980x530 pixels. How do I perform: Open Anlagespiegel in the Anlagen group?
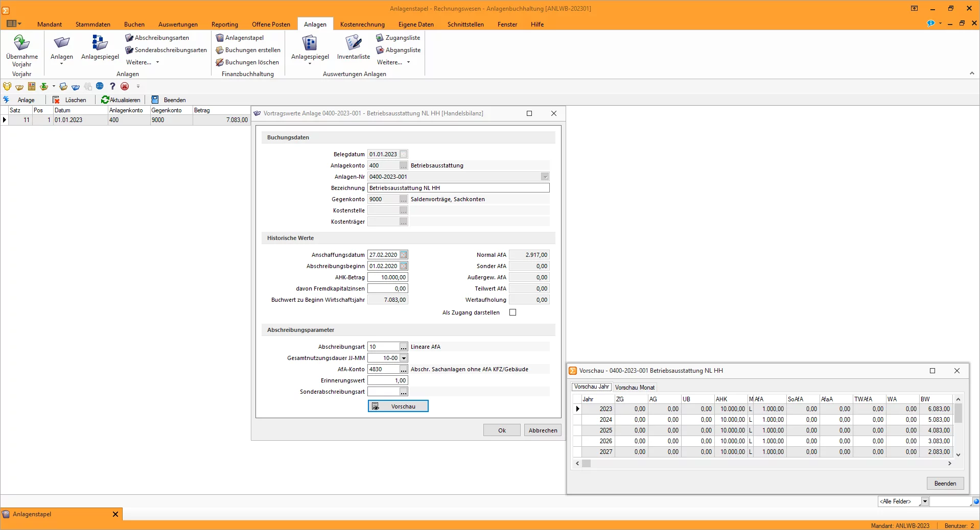(x=100, y=47)
